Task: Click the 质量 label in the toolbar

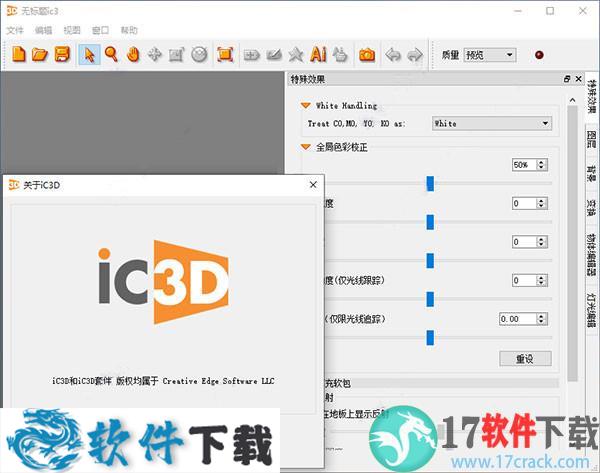Action: (450, 55)
